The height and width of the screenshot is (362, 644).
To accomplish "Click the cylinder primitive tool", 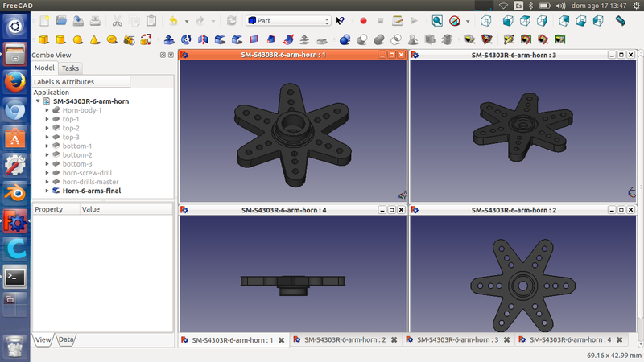I will click(60, 39).
